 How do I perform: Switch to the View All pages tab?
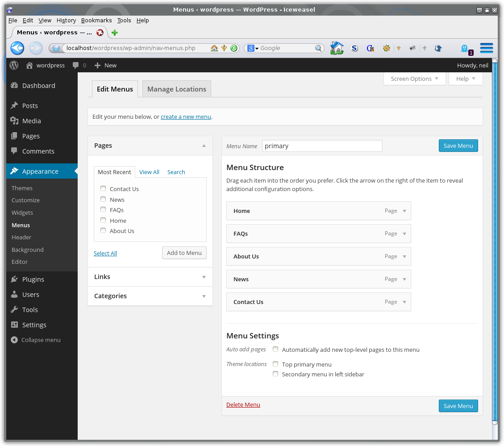coord(149,172)
